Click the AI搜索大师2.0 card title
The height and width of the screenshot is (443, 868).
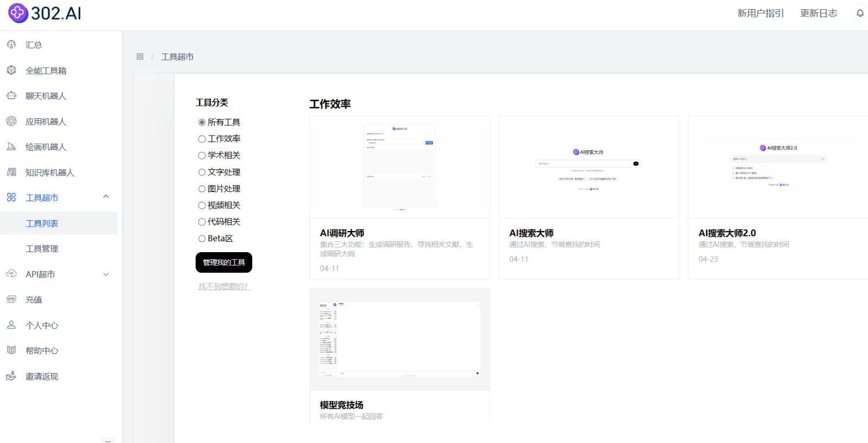pos(727,233)
